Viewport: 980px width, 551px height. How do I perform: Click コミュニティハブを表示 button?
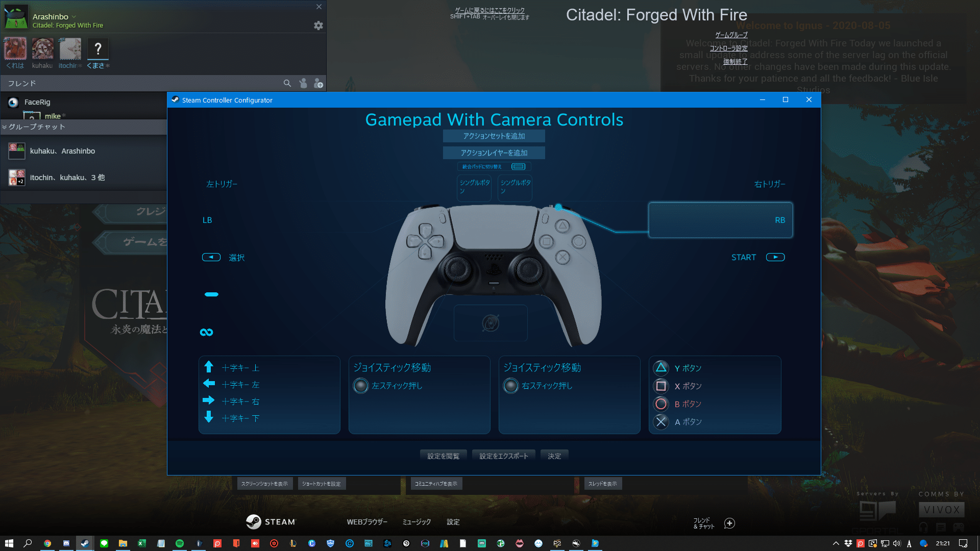pos(436,484)
